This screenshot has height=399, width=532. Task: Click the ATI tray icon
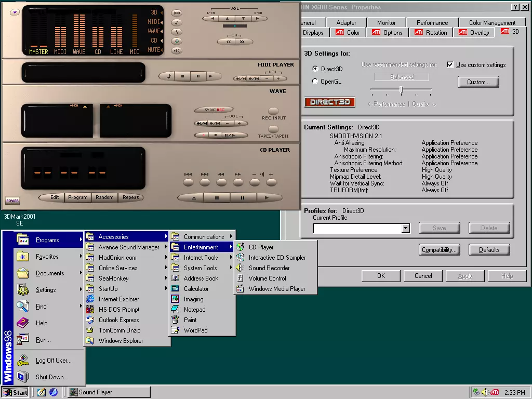(495, 392)
